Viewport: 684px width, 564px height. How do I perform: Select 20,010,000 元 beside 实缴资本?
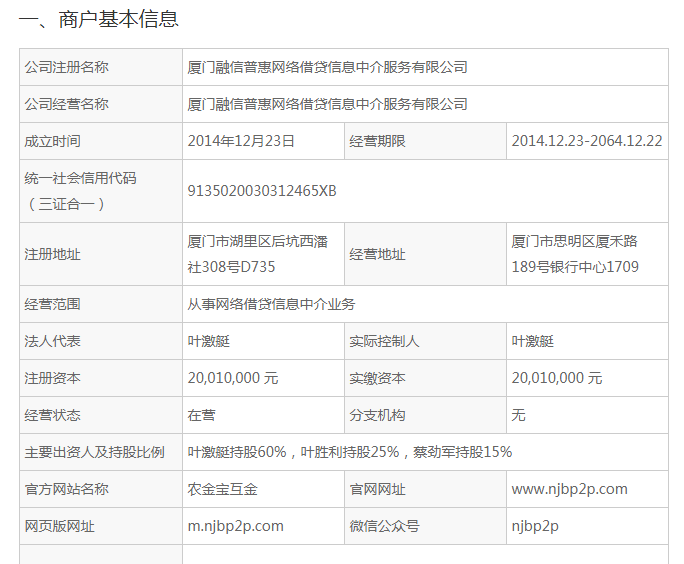point(557,378)
